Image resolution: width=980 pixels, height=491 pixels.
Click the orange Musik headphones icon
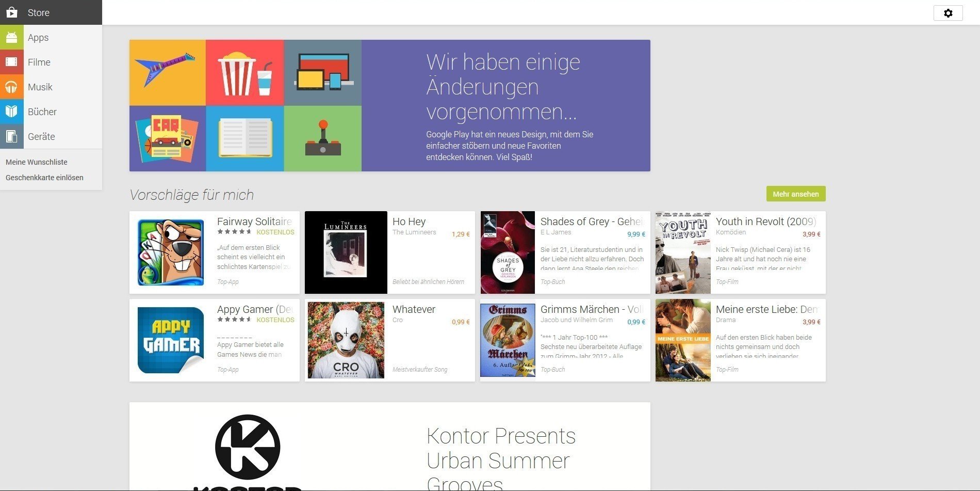point(12,87)
